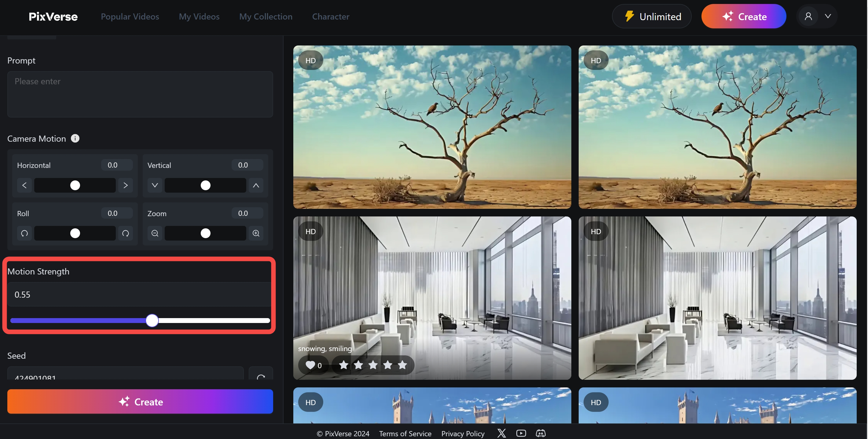Viewport: 868px width, 439px height.
Task: Pan camera left with arrow
Action: tap(24, 185)
